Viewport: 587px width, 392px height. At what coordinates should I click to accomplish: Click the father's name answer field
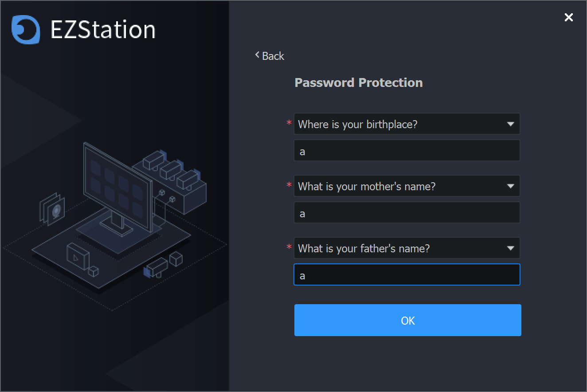(x=407, y=275)
